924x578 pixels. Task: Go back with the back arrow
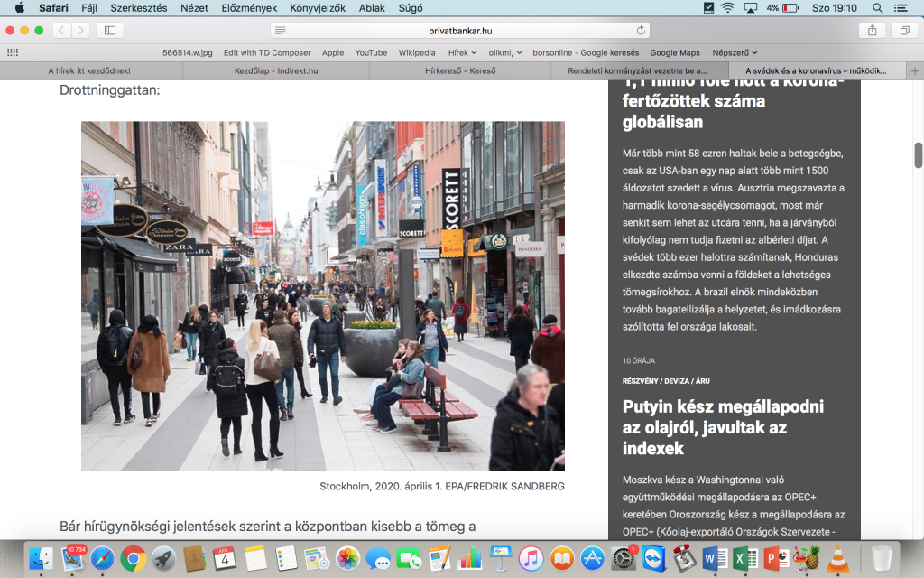click(x=61, y=30)
